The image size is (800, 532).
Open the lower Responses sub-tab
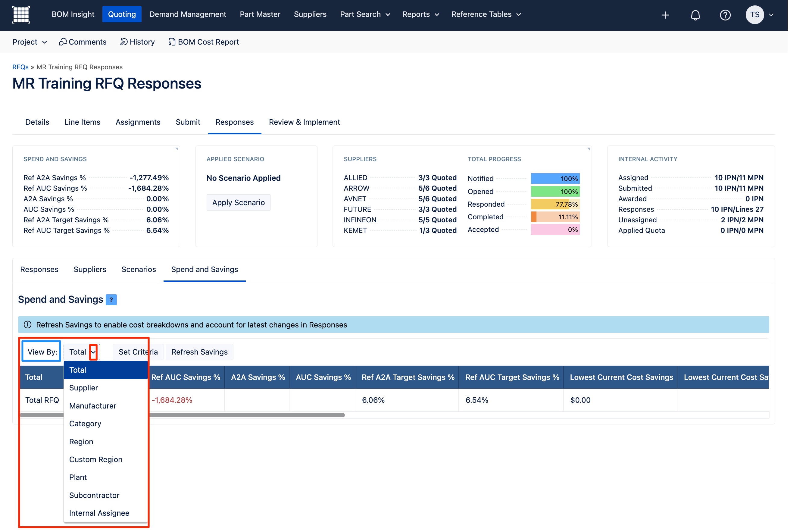39,269
